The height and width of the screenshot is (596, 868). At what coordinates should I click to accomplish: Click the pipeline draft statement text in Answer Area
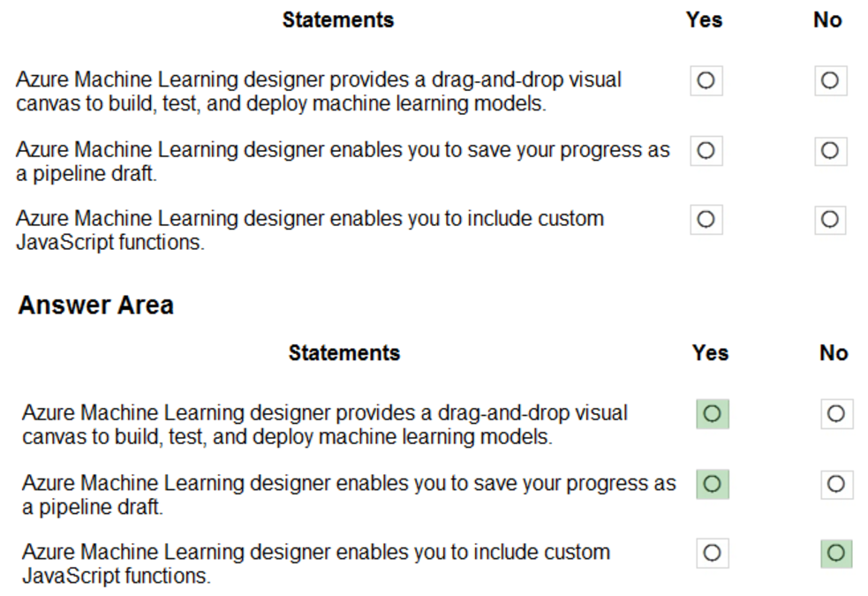pos(349,495)
